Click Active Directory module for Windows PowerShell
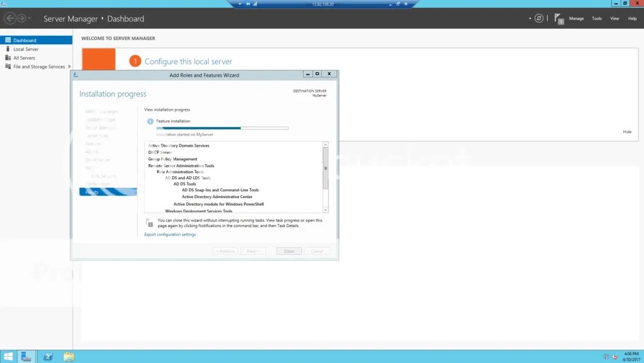 [218, 204]
